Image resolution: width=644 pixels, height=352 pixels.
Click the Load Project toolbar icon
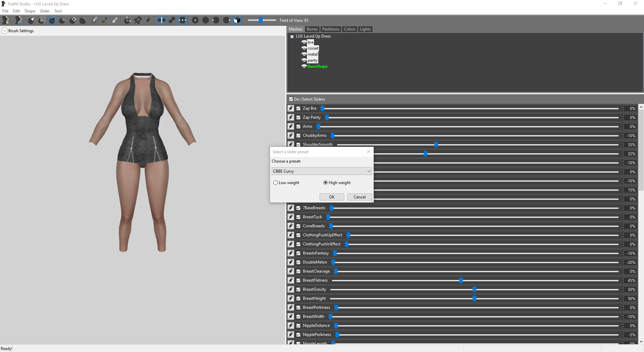point(18,20)
